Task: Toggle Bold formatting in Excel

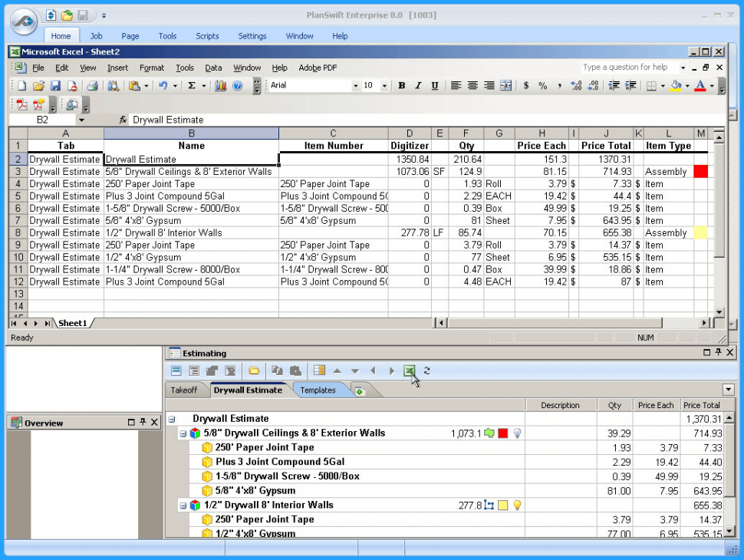Action: [401, 85]
